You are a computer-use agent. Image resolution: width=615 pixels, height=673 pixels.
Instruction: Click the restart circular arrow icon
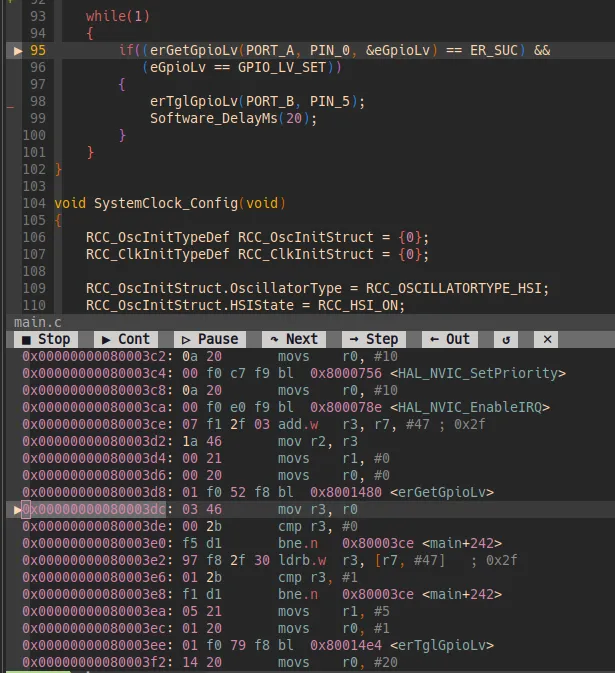[506, 339]
